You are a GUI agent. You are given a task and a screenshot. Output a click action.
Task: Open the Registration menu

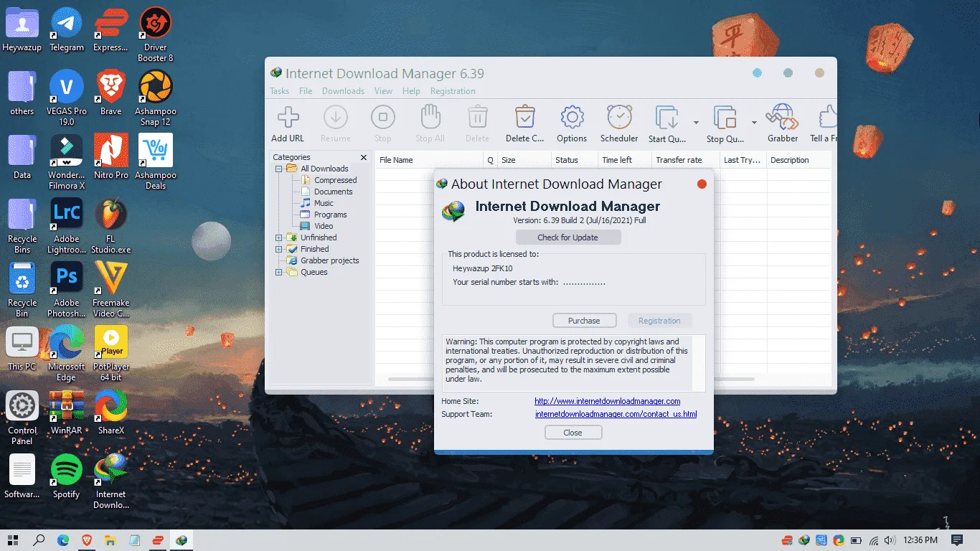[x=453, y=91]
